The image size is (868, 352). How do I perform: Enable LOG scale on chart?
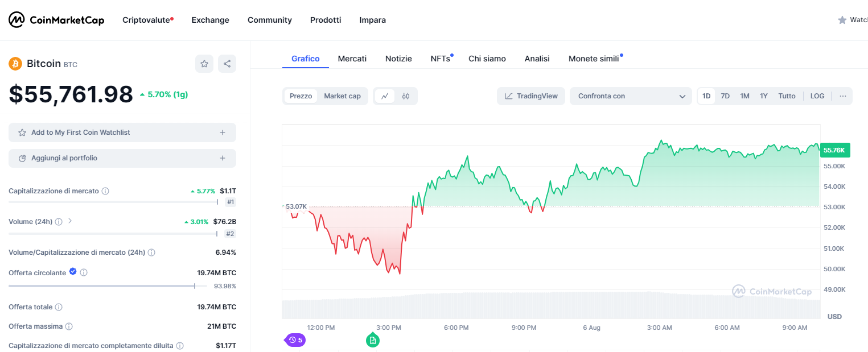point(817,96)
